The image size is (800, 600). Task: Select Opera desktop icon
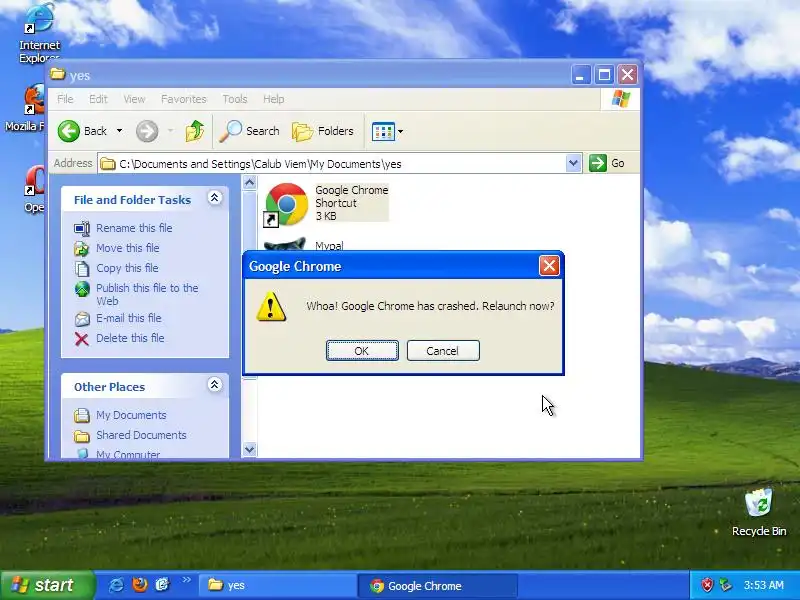pos(35,189)
